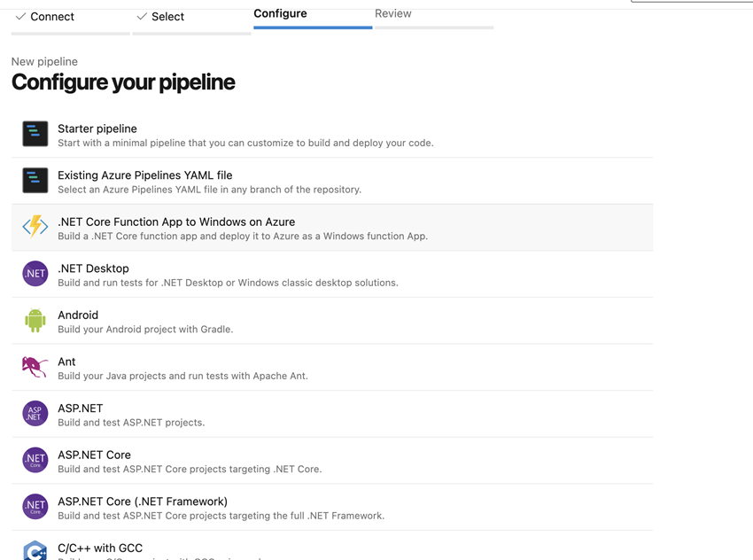Click the Starter pipeline document icon

click(35, 134)
